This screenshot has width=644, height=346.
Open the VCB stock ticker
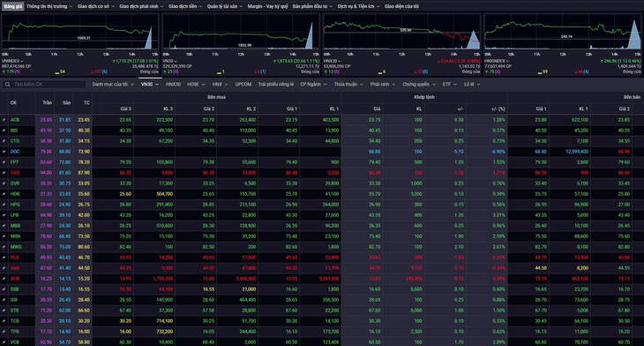(x=15, y=342)
